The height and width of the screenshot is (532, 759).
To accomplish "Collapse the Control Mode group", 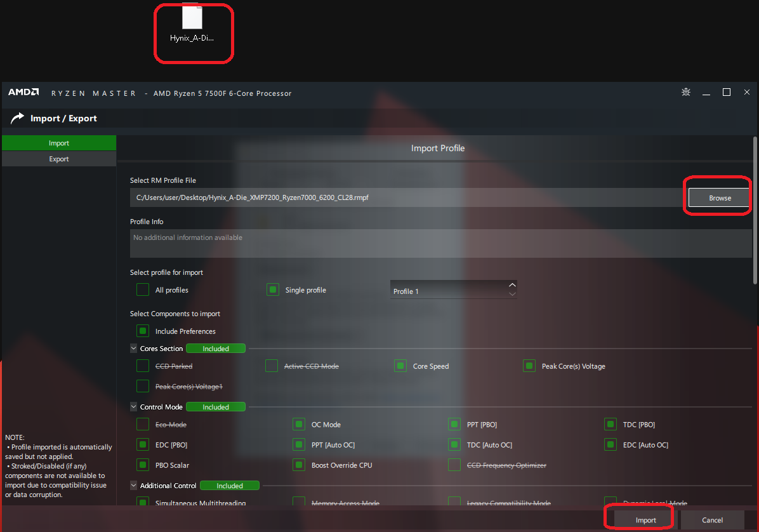I will pyautogui.click(x=134, y=407).
